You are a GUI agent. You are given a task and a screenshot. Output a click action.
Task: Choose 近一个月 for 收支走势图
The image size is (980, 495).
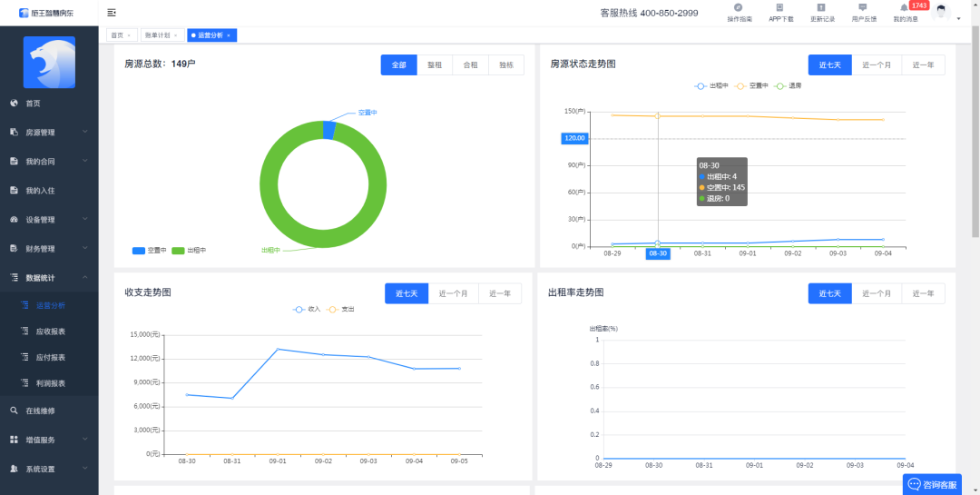(453, 293)
